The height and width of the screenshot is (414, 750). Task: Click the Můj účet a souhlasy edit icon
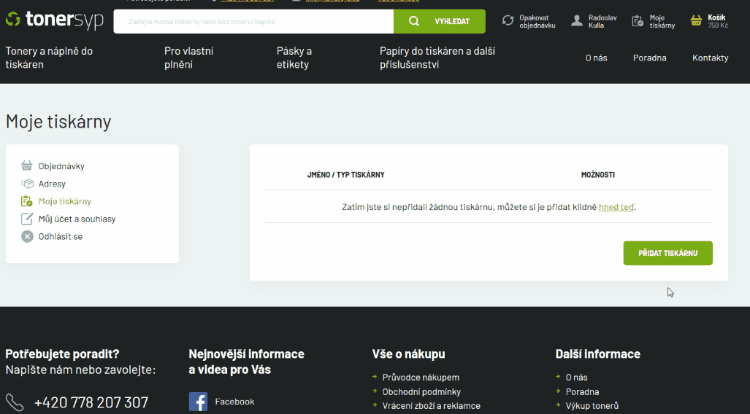pos(28,219)
